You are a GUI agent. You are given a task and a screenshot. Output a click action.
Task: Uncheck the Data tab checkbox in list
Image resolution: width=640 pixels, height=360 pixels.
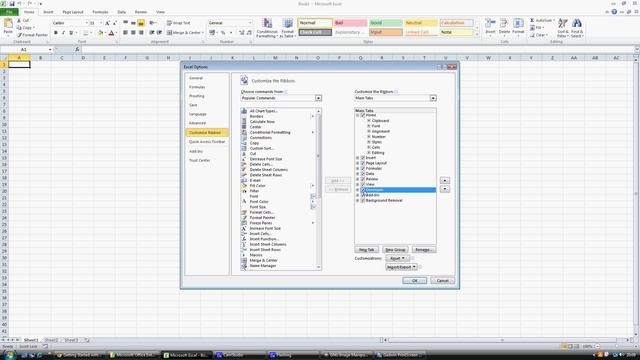coord(363,173)
